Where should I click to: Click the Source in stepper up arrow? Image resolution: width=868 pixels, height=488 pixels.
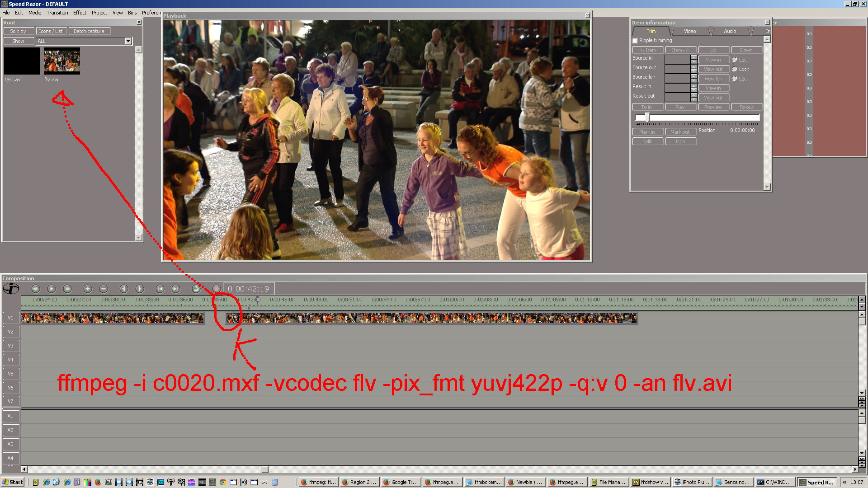(693, 57)
